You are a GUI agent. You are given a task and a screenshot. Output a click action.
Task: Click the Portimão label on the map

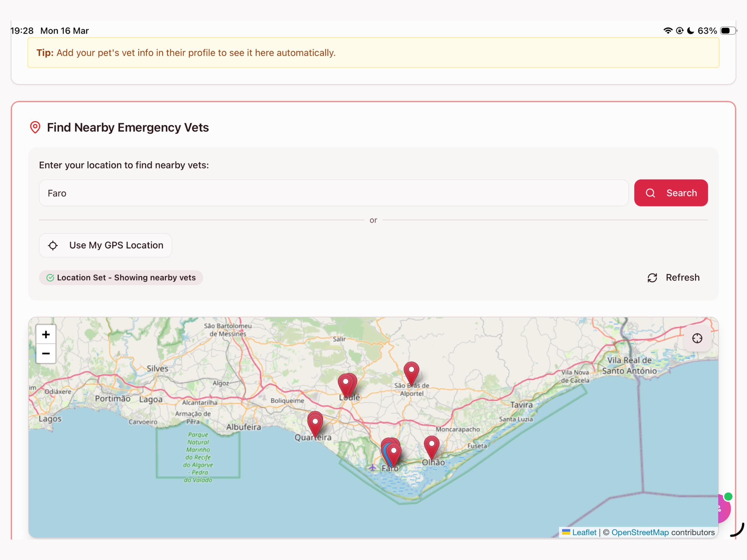(113, 399)
